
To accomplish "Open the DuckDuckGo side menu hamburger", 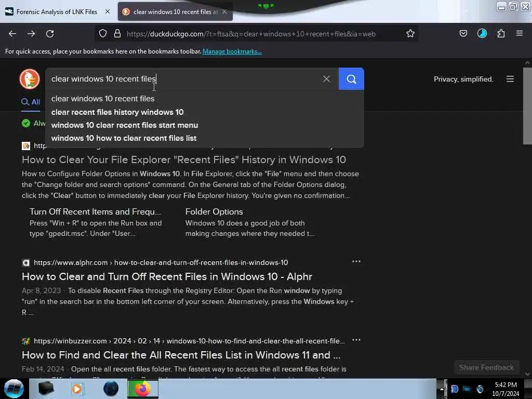I will 510,79.
